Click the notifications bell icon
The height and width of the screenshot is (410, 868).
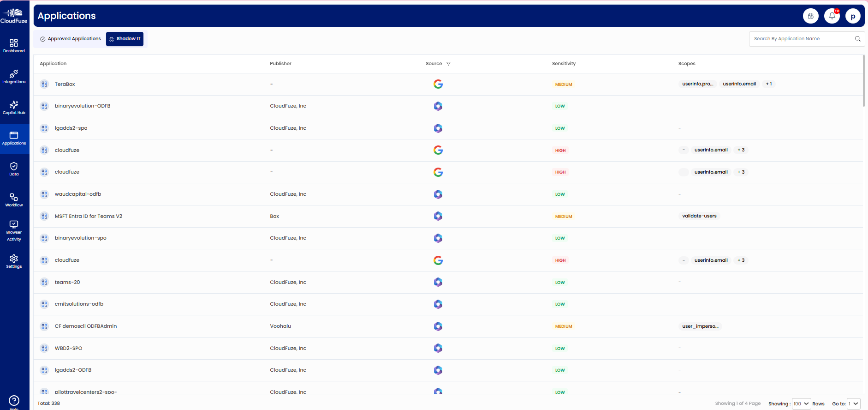[832, 16]
